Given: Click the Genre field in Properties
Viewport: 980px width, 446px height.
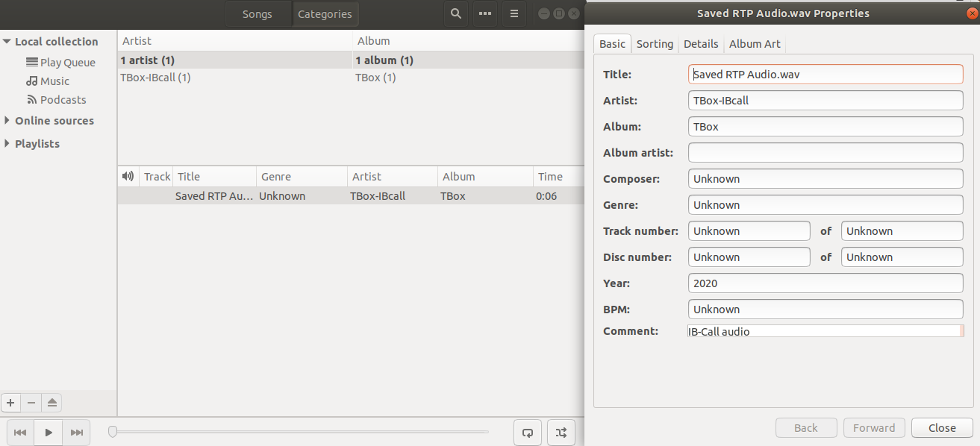Looking at the screenshot, I should tap(825, 205).
